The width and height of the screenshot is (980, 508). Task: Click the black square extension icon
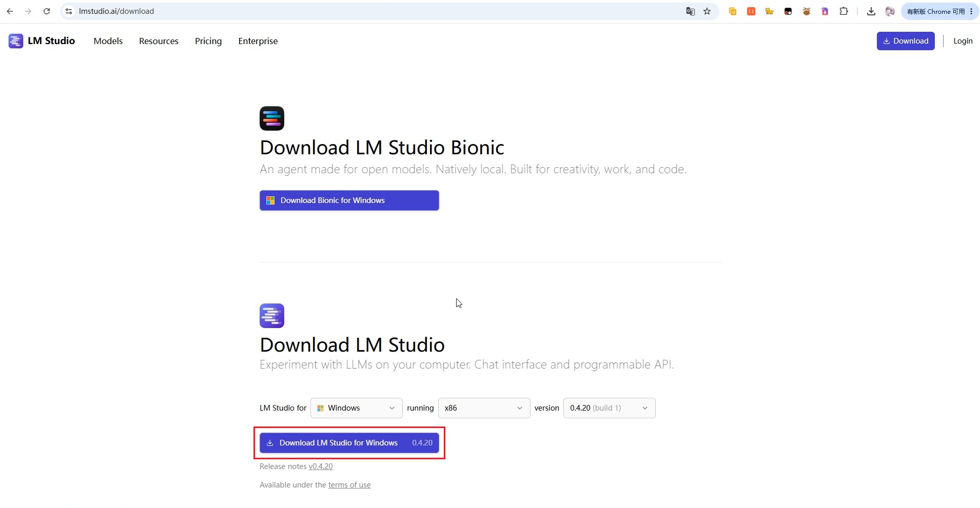pos(788,11)
